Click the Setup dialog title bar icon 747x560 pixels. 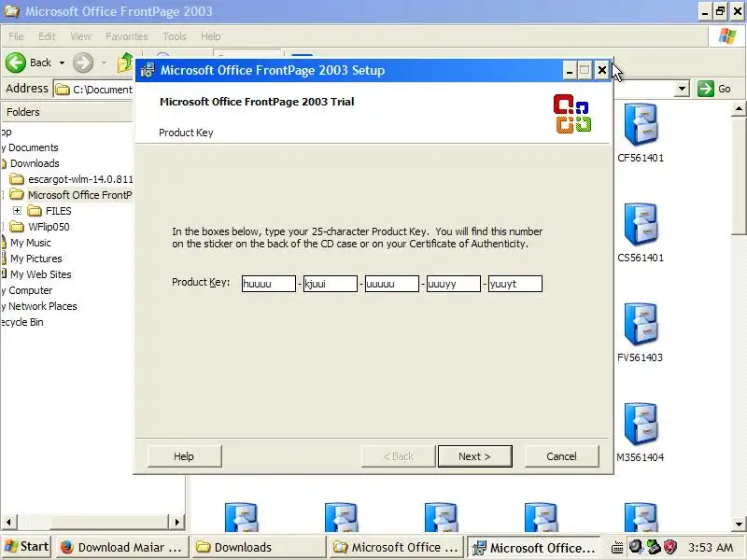pyautogui.click(x=148, y=71)
